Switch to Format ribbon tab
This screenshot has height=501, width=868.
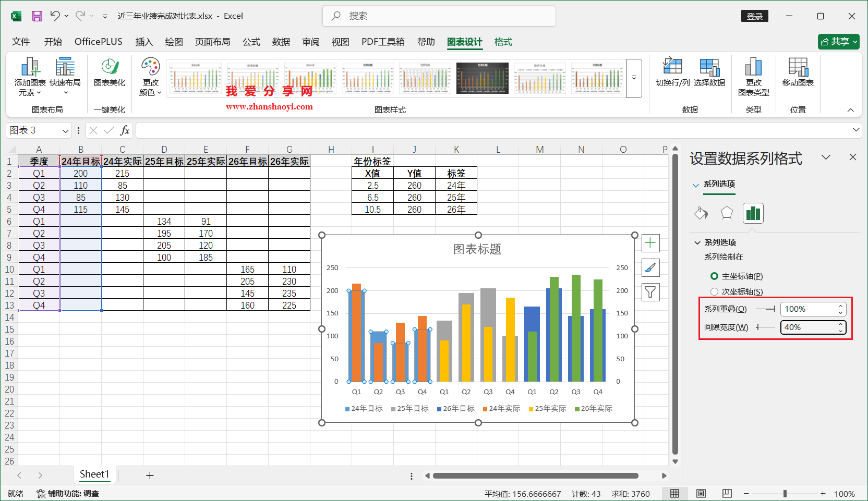coord(503,42)
